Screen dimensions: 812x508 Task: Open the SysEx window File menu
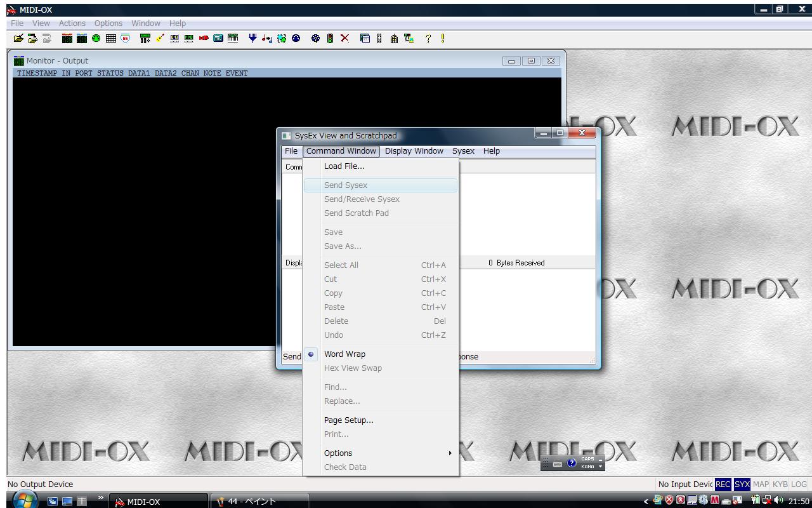(x=291, y=151)
